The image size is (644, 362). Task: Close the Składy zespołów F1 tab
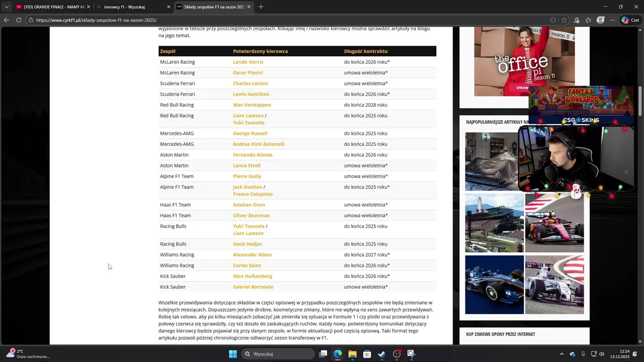coord(249,7)
